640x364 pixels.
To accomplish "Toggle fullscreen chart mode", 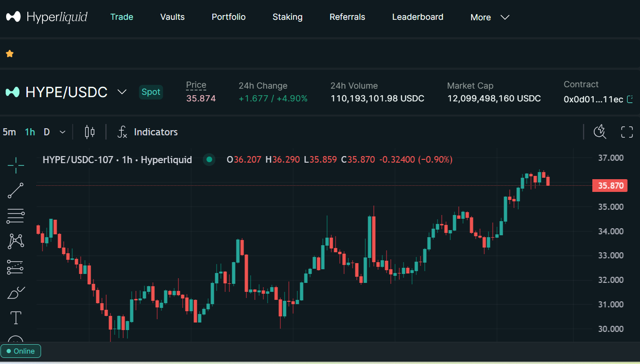I will click(x=626, y=132).
